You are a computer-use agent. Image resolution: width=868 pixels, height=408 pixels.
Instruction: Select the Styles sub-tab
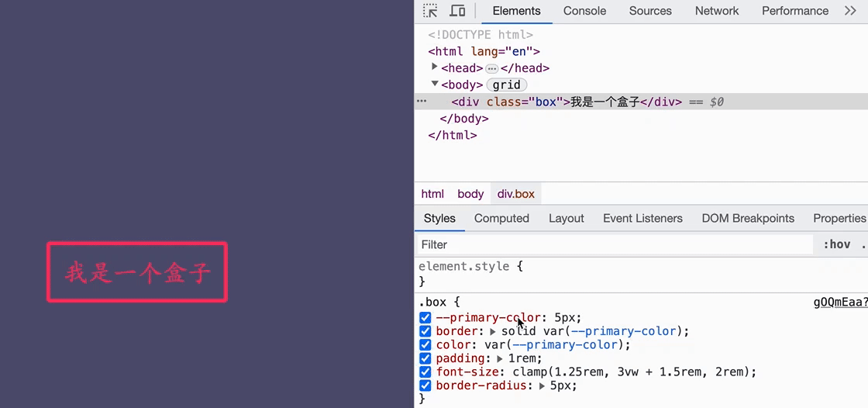tap(439, 219)
